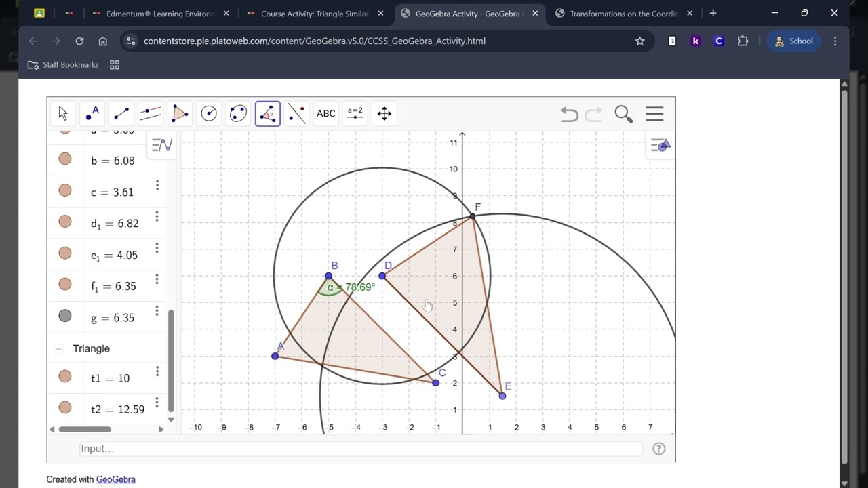
Task: Select the Angle measurement tool
Action: tap(268, 114)
